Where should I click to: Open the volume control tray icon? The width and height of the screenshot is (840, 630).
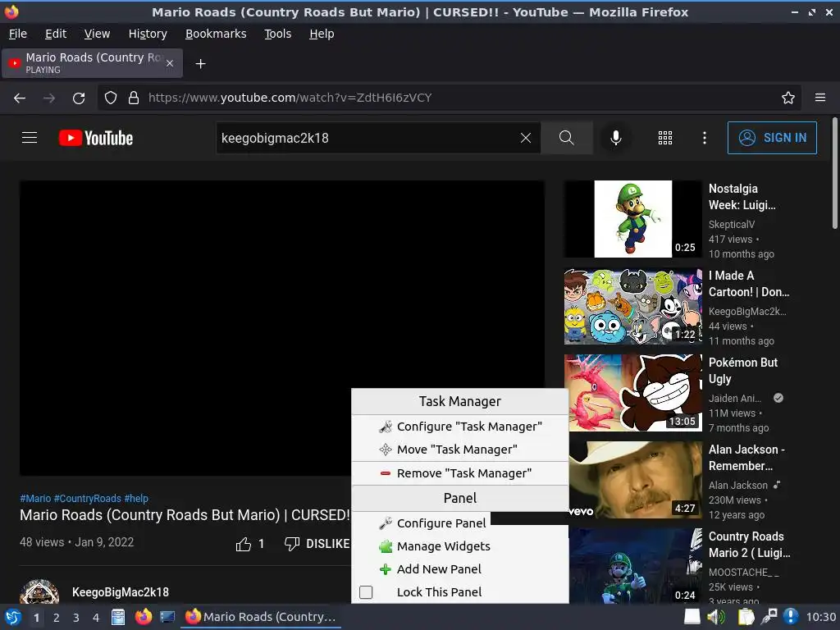(716, 617)
